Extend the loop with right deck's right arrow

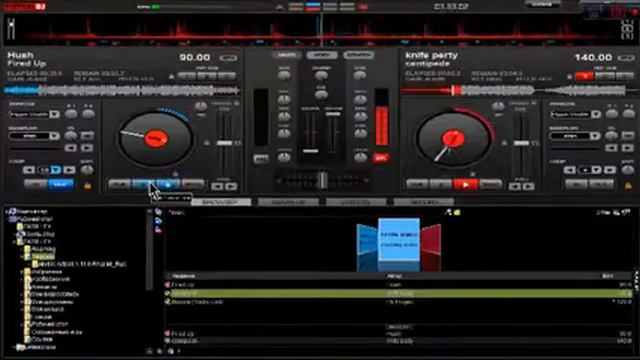coord(610,170)
